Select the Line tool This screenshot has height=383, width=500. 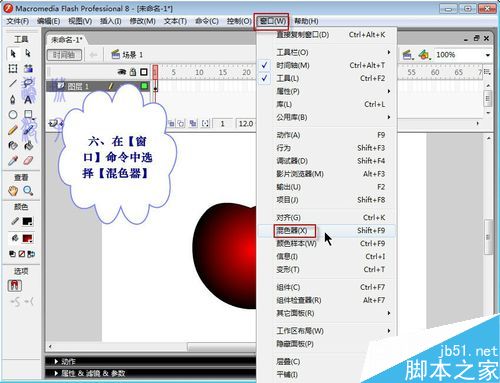[x=13, y=83]
